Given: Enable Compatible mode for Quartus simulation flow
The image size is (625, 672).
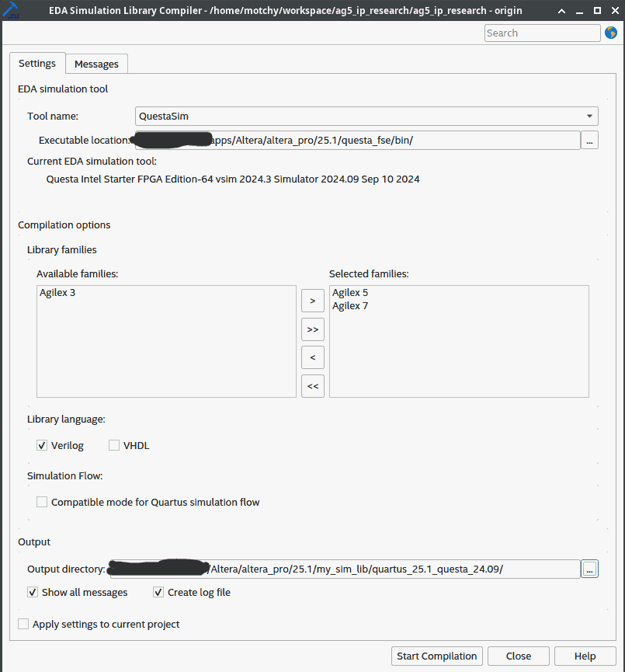Looking at the screenshot, I should pos(42,502).
